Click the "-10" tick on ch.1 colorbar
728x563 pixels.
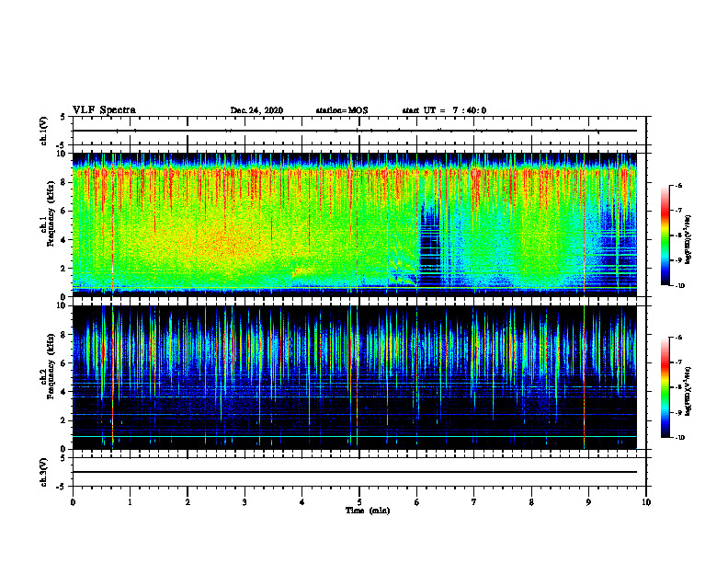pos(679,286)
